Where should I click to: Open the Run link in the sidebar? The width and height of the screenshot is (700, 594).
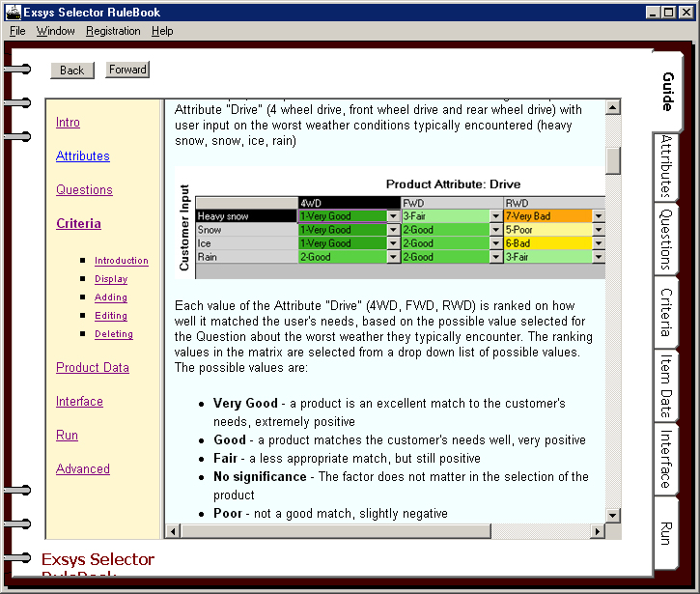pos(67,435)
